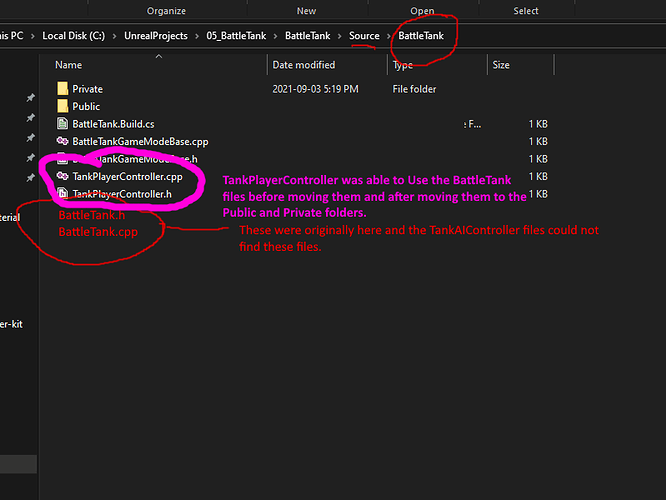The height and width of the screenshot is (500, 666).
Task: Open the Private folder icon
Action: click(x=62, y=88)
